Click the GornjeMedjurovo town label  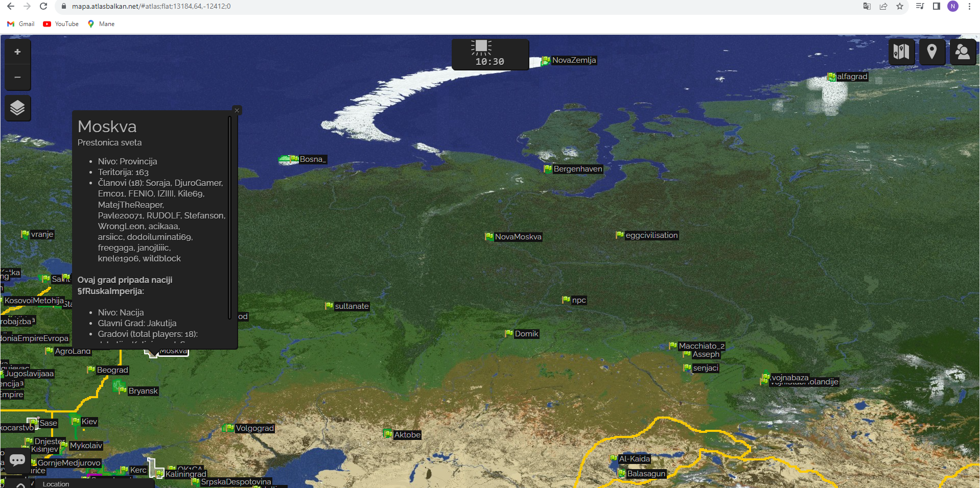coord(69,463)
